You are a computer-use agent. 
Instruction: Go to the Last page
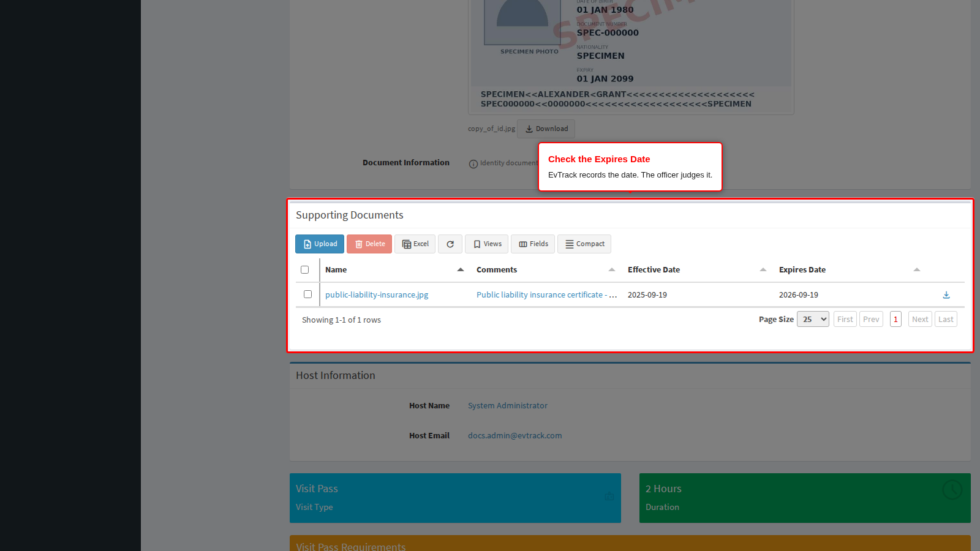[946, 319]
